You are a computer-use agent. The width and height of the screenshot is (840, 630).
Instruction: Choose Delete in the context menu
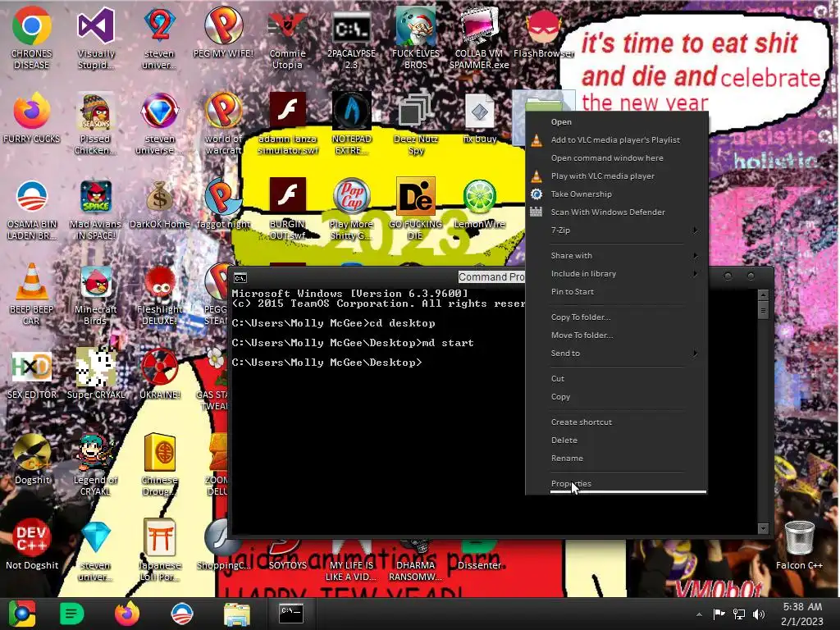tap(616, 441)
